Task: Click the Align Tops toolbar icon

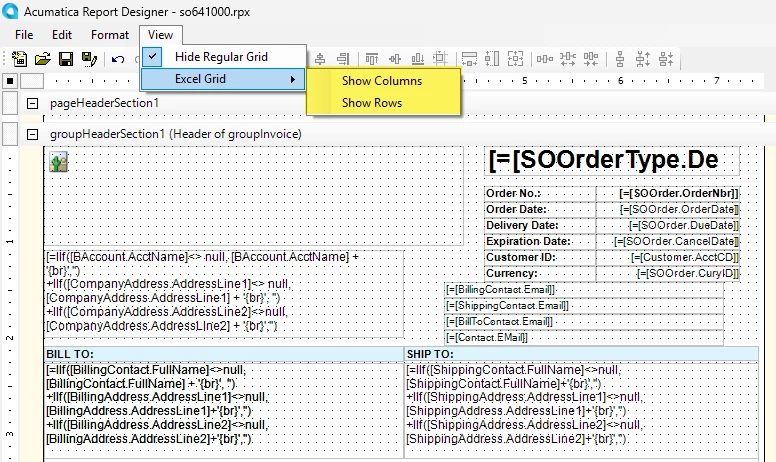Action: [x=372, y=59]
